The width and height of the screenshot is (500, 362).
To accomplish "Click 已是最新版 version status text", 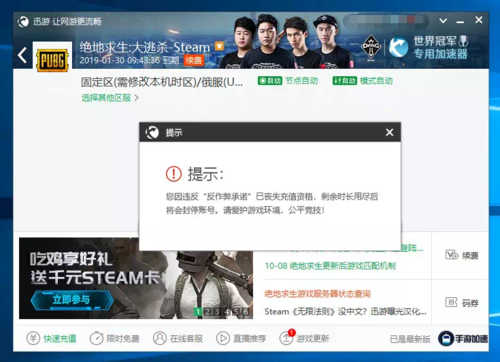I will (x=410, y=339).
